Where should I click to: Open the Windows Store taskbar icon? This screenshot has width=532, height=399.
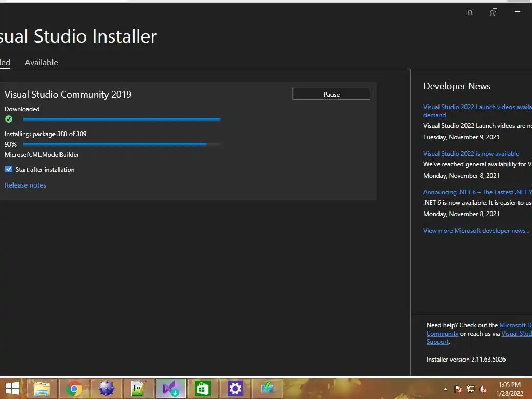(203, 389)
